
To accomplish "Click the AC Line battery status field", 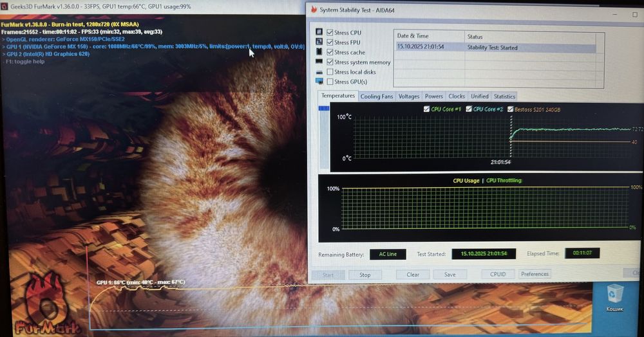I will click(388, 254).
